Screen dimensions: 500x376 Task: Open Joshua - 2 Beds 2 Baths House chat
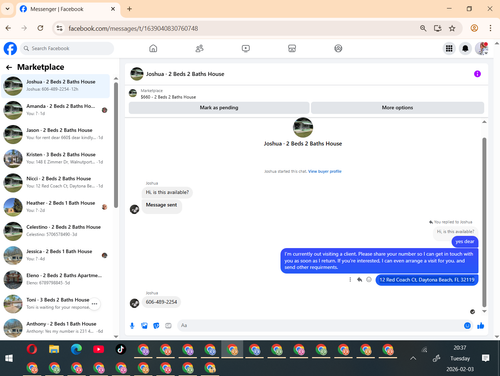pyautogui.click(x=56, y=86)
